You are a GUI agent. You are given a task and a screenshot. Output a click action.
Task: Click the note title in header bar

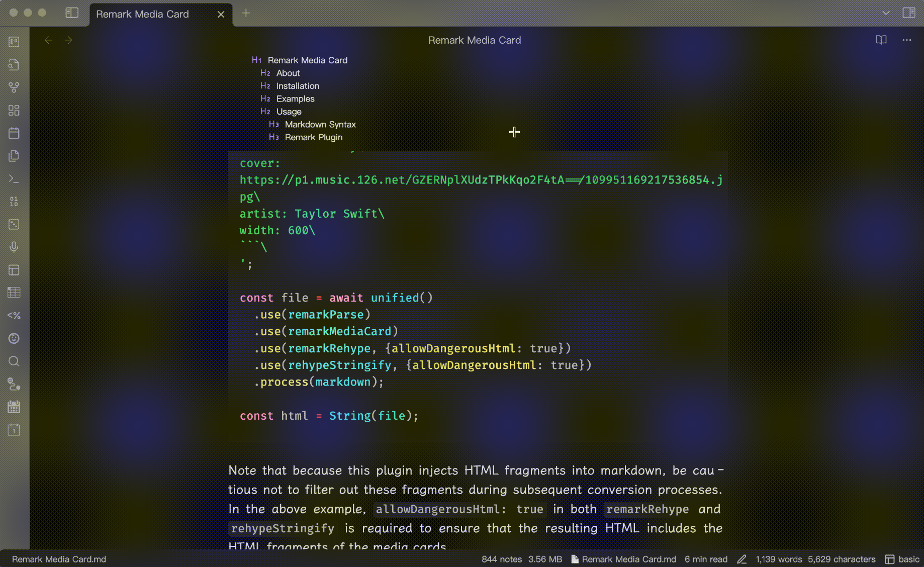coord(475,40)
